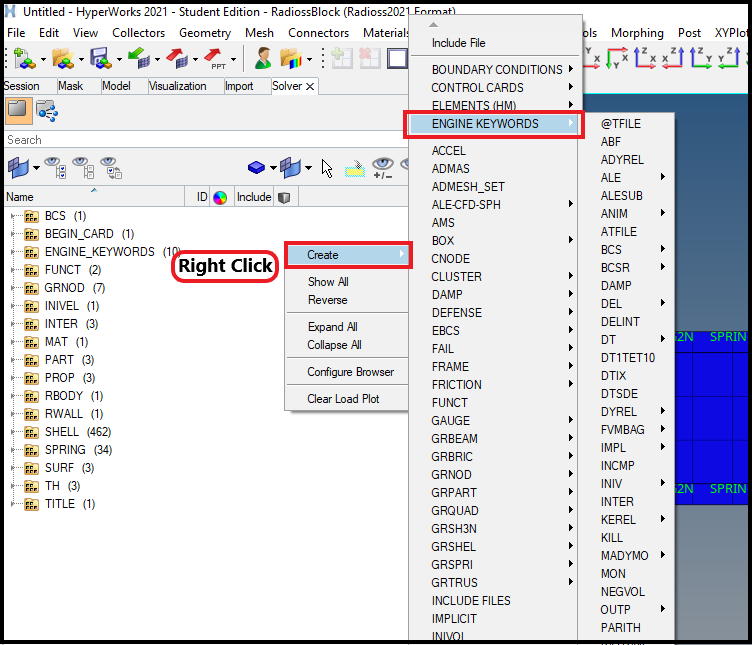Open dropdown arrow next to Save Model icon
This screenshot has width=752, height=645.
pyautogui.click(x=119, y=60)
